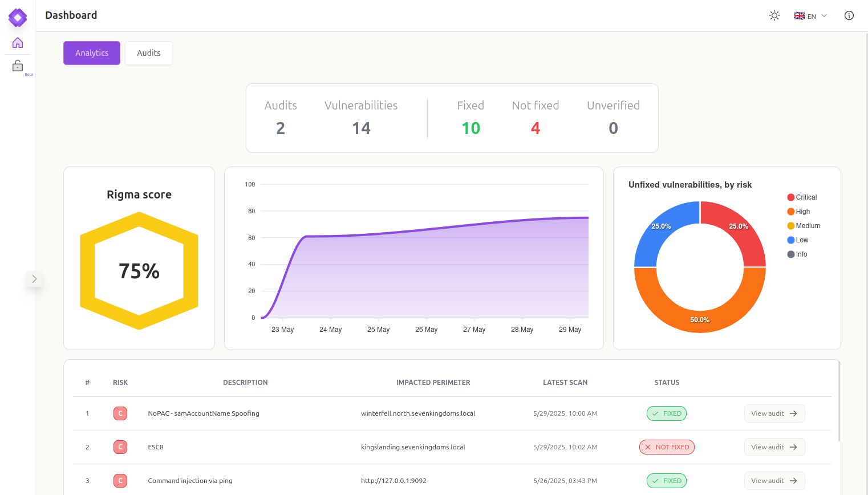Click the purple app logo top-left

point(18,18)
